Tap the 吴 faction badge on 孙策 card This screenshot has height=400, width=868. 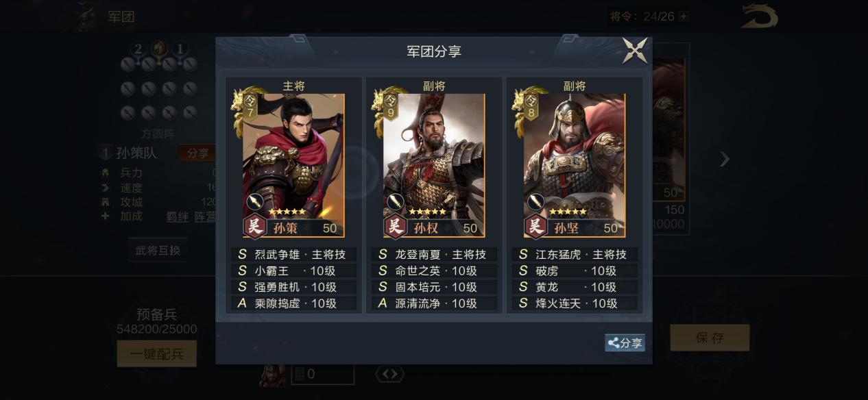[x=255, y=226]
